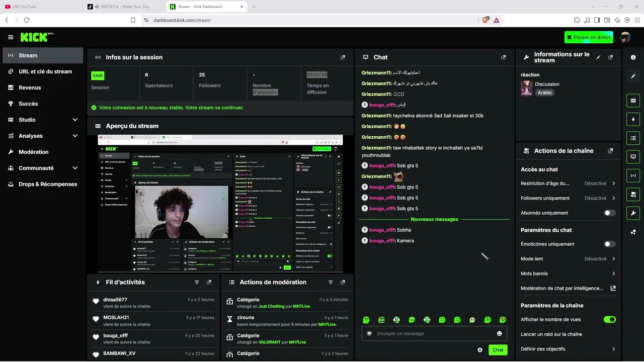This screenshot has height=362, width=644.
Task: Click the Discussion category thumbnail
Action: (526, 88)
